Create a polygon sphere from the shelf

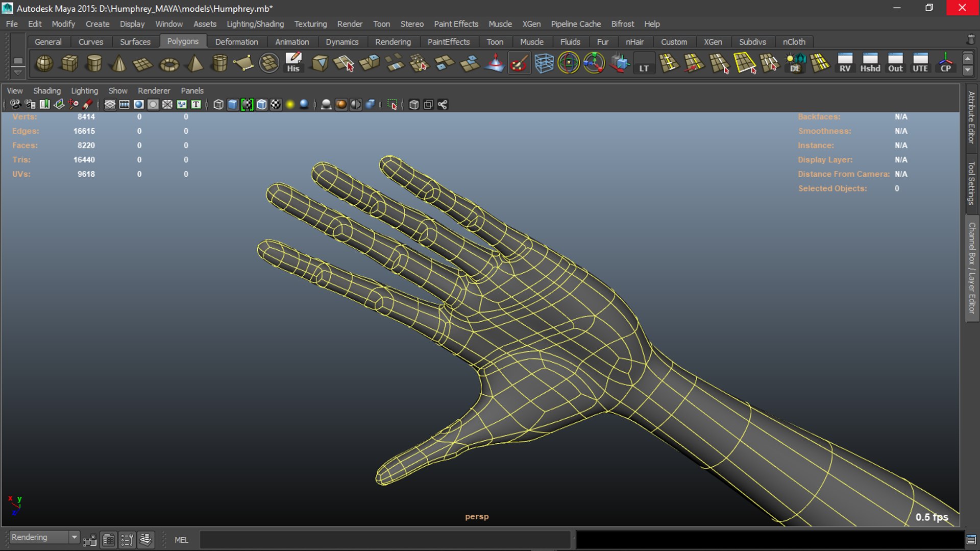[44, 63]
